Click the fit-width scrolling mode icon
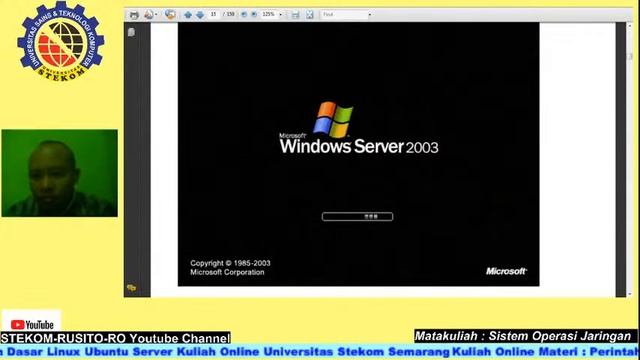Screen dimensions: 640x360 tap(296, 15)
